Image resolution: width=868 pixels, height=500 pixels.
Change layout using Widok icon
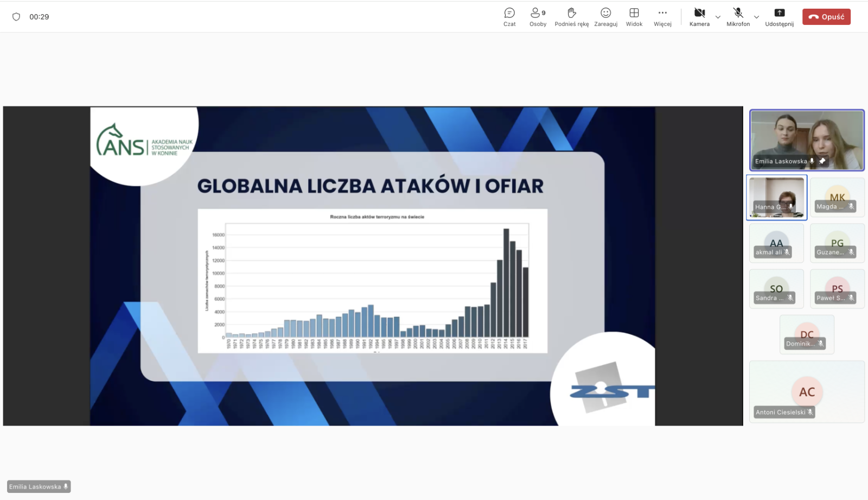click(634, 17)
